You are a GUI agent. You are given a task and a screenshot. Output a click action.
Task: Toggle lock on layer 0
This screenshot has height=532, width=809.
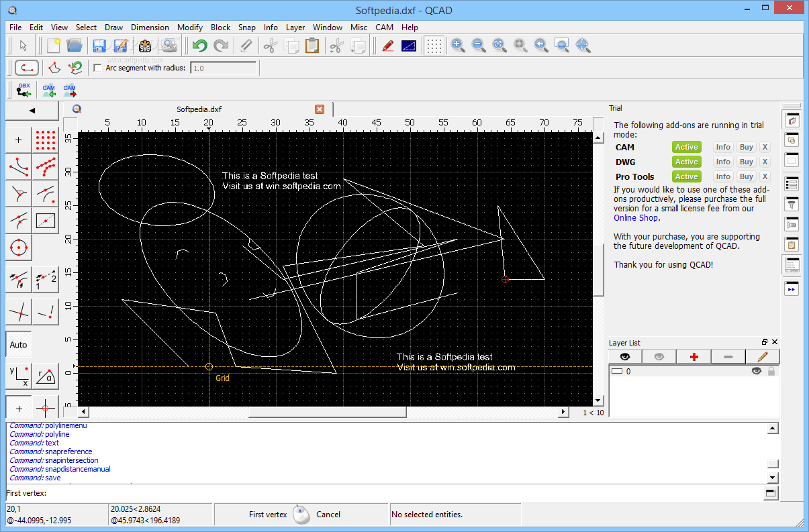771,371
